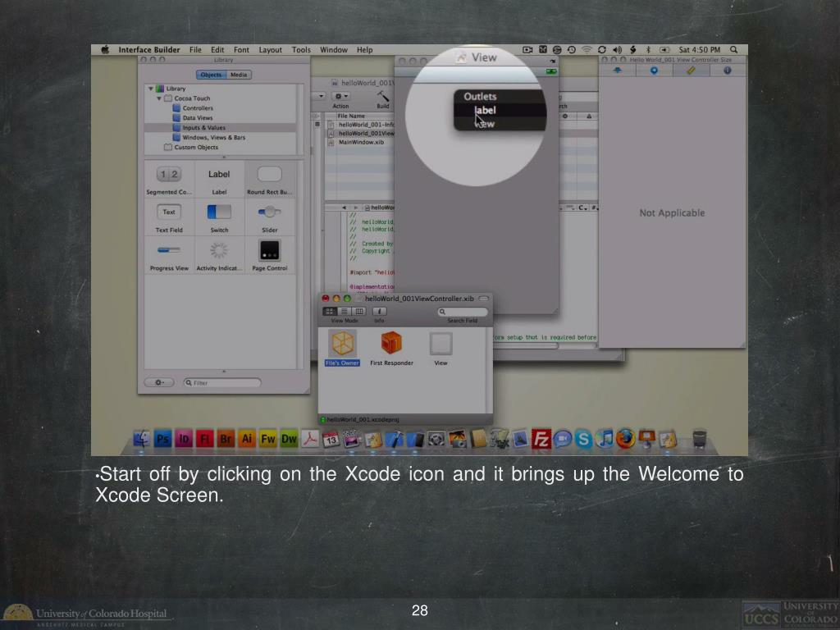The width and height of the screenshot is (840, 630).
Task: Click the xib window Search Field
Action: (x=463, y=312)
